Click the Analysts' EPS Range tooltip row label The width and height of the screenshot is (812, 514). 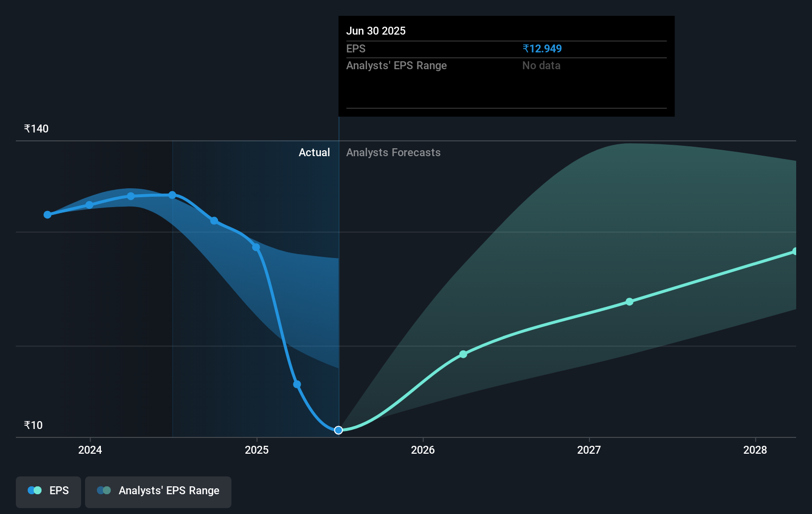tap(396, 65)
